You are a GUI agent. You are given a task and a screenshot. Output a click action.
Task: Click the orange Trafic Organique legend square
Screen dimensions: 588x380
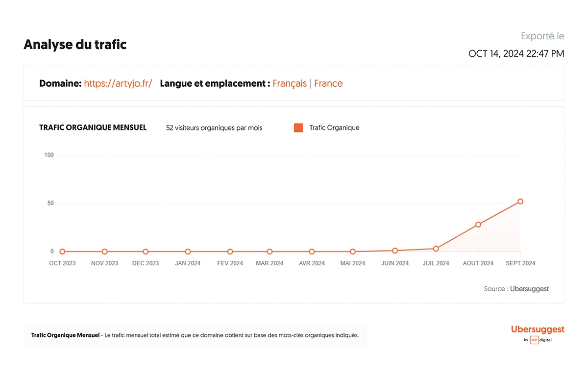coord(298,128)
